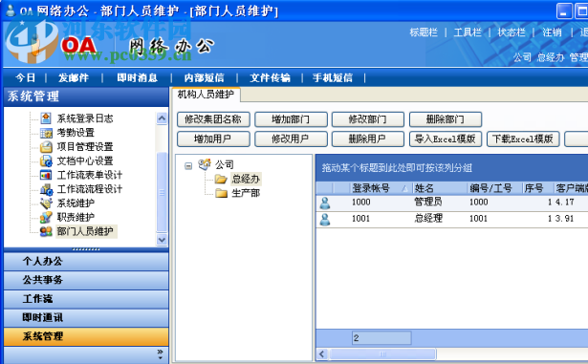Switch to the 机构人员维护 tab
588x364 pixels.
(206, 95)
